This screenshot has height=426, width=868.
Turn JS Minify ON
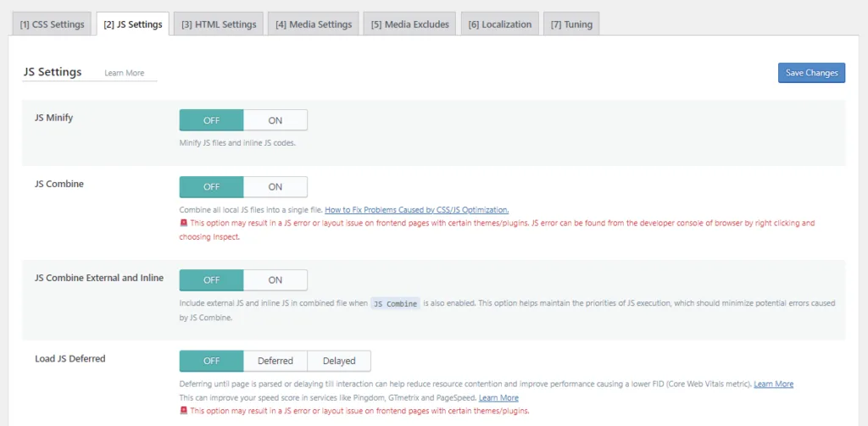[x=275, y=120]
